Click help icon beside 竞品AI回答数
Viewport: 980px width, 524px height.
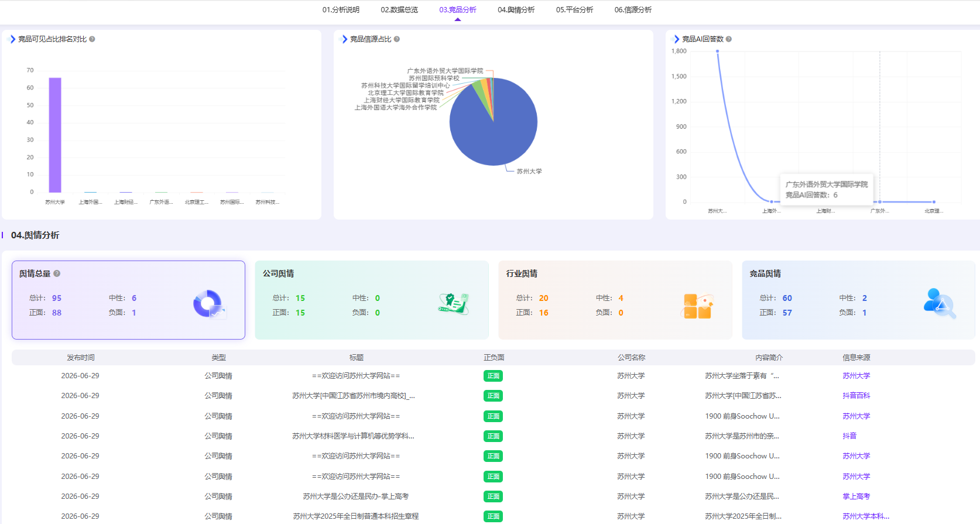[729, 39]
